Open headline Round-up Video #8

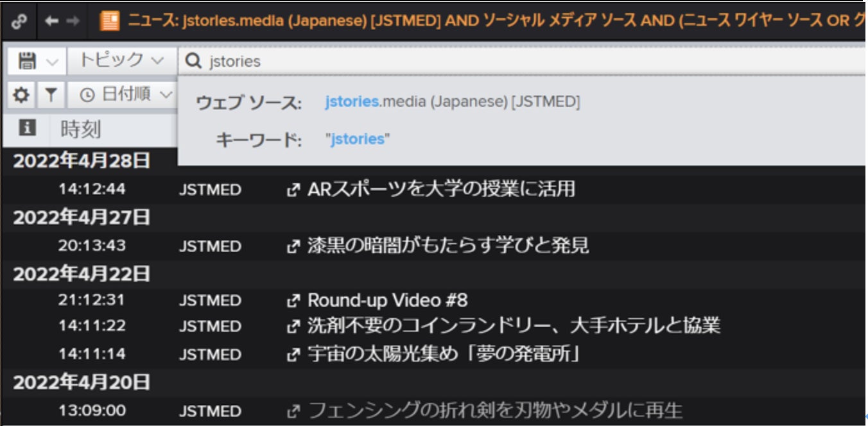(388, 300)
